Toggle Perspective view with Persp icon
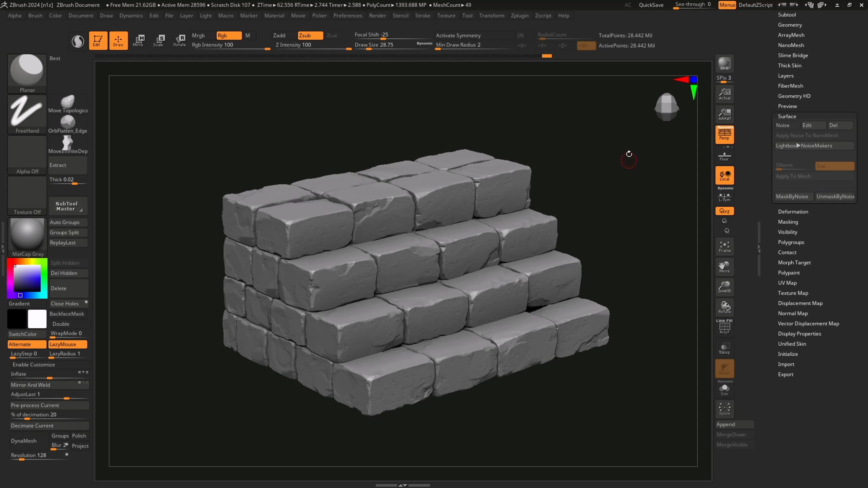 pos(724,135)
